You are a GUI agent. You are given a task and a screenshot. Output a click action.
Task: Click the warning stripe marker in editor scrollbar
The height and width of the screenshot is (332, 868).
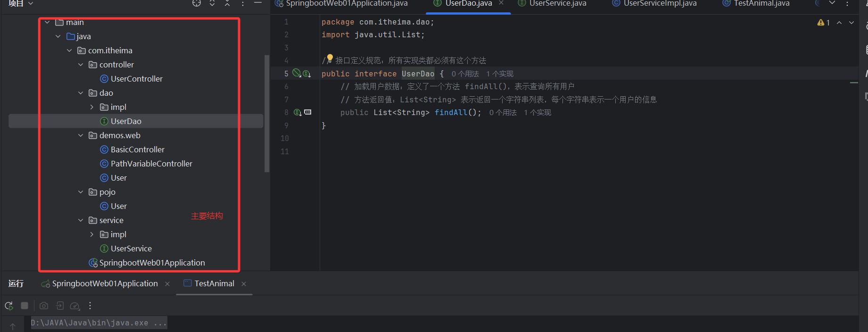pos(854,83)
